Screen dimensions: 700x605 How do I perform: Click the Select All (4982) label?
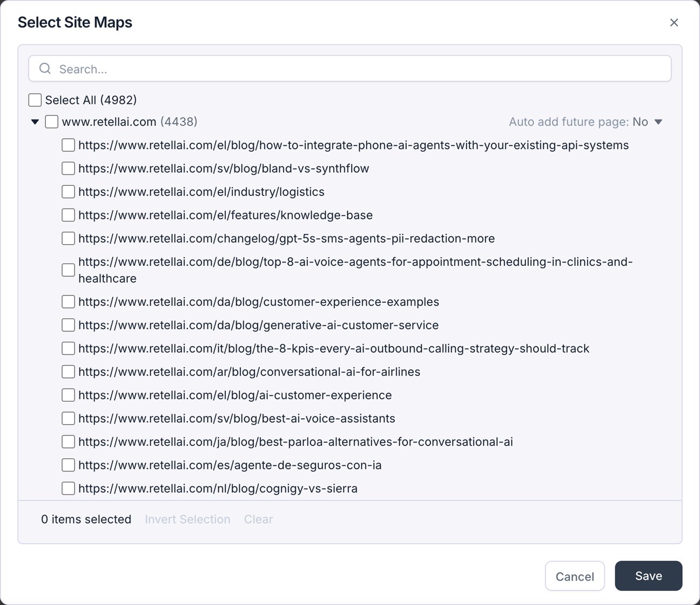(x=91, y=100)
